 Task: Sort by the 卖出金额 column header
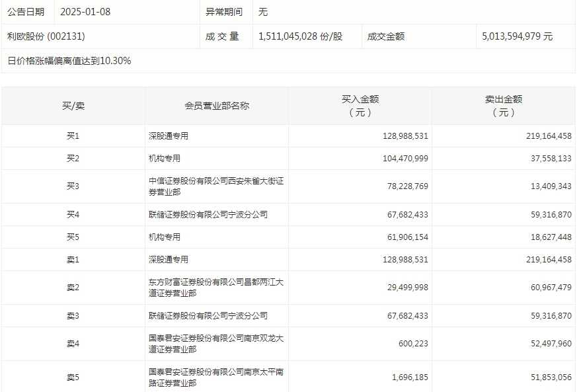[x=503, y=106]
